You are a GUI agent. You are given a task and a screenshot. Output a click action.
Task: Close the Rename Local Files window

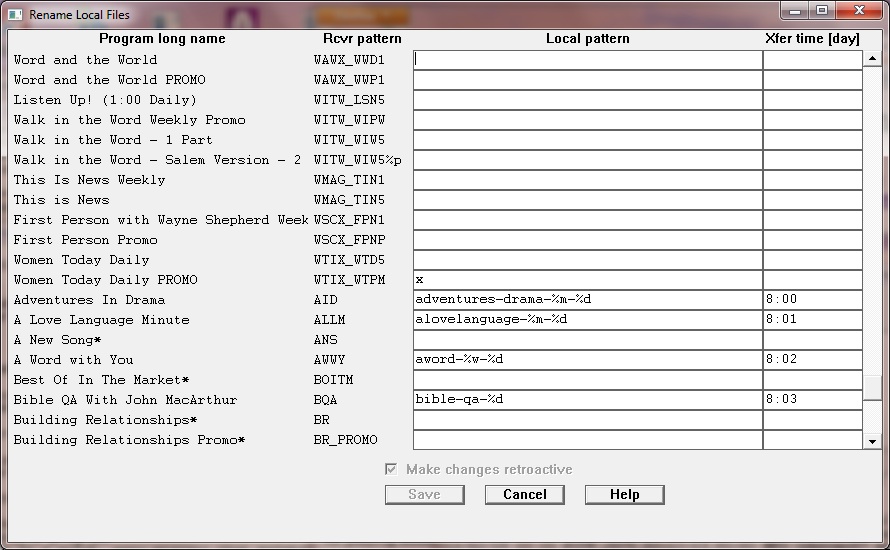pos(859,11)
